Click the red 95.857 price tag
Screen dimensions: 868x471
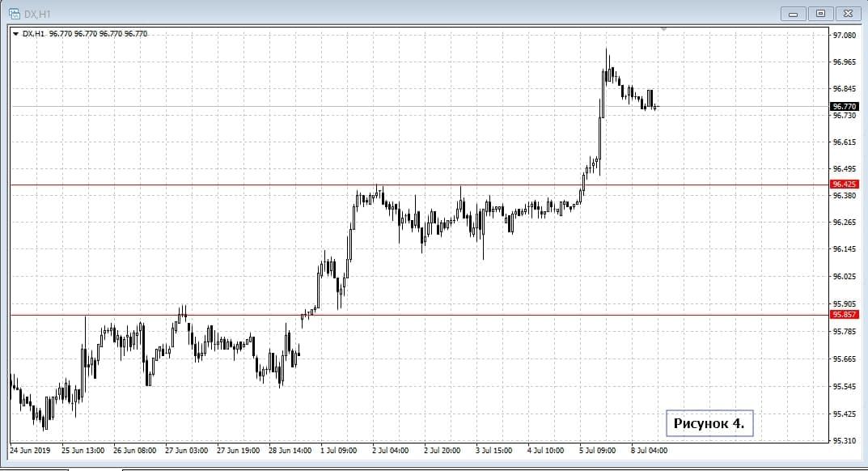pyautogui.click(x=844, y=315)
